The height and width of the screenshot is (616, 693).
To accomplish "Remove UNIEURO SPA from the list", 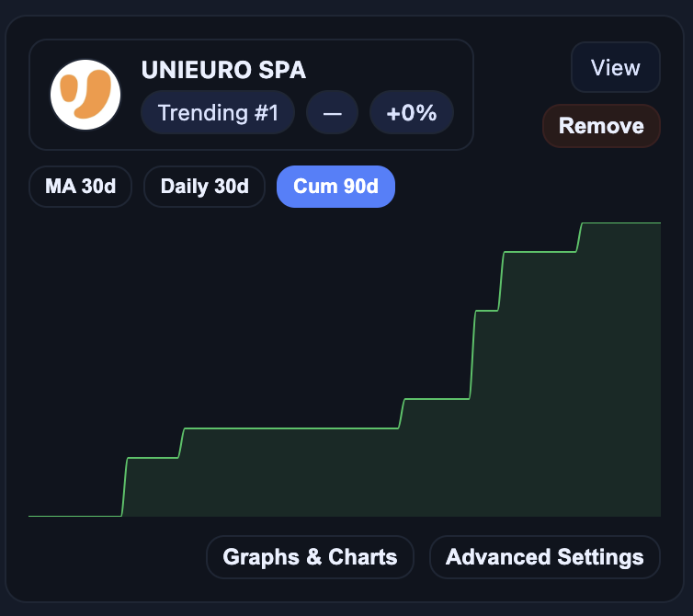I will pos(601,126).
